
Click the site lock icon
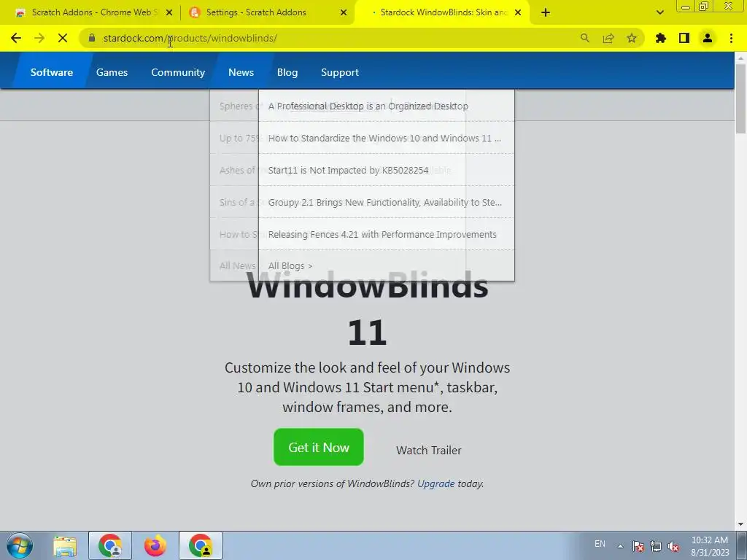[x=92, y=38]
